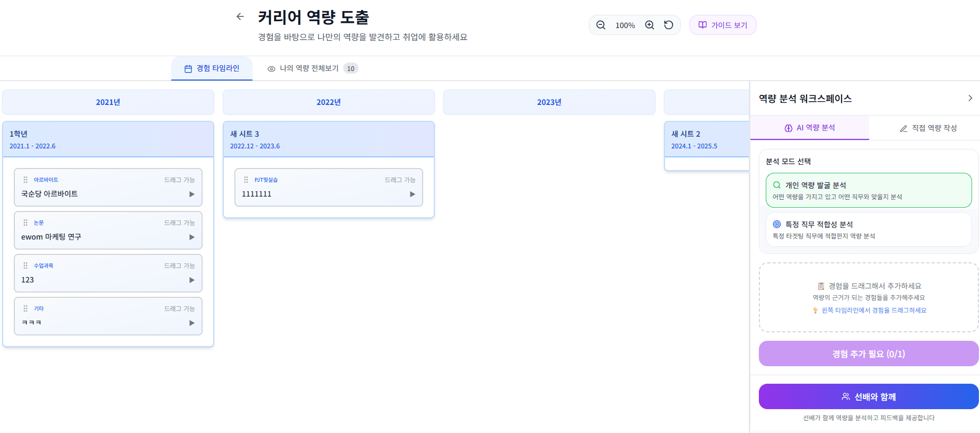Collapse the 역량 분석 워크스페이스 panel chevron

pyautogui.click(x=970, y=98)
